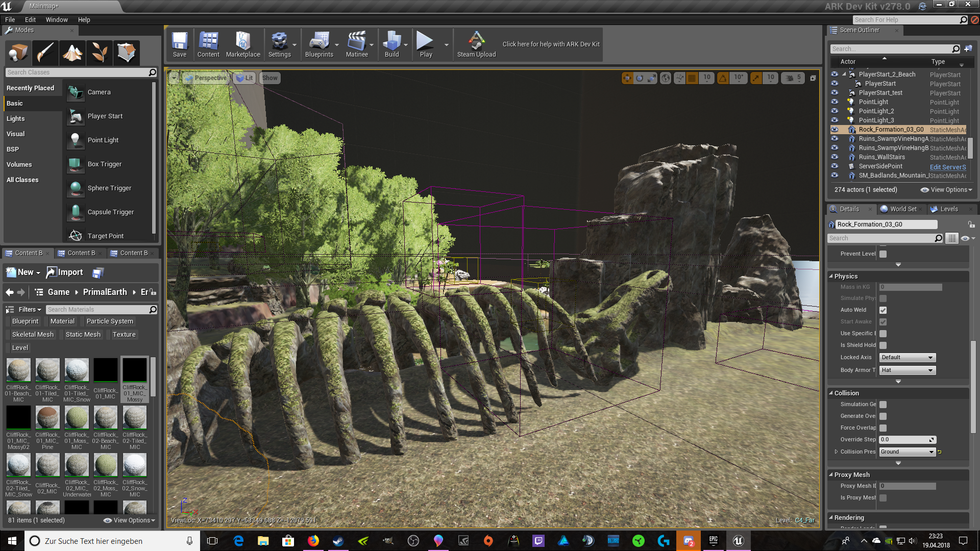Image resolution: width=980 pixels, height=551 pixels.
Task: Click the Lit view mode button
Action: [x=244, y=78]
